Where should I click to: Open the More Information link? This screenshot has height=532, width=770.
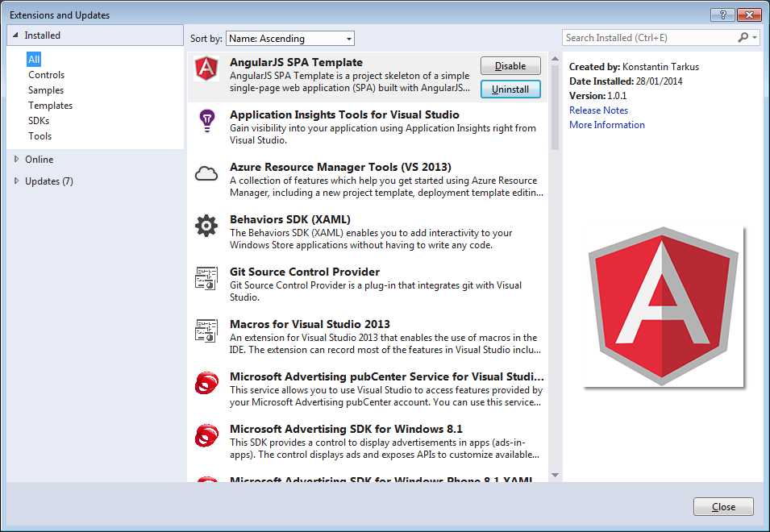point(606,124)
